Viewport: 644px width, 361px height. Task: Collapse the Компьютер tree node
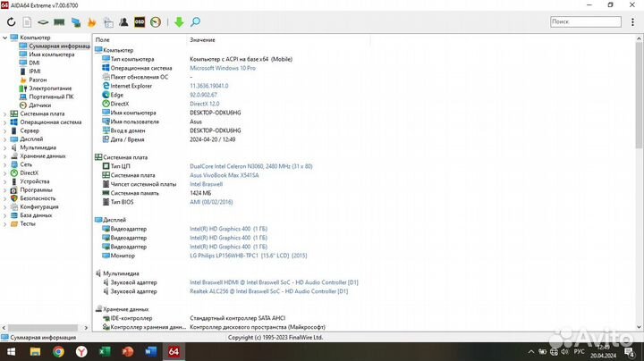(x=5, y=38)
